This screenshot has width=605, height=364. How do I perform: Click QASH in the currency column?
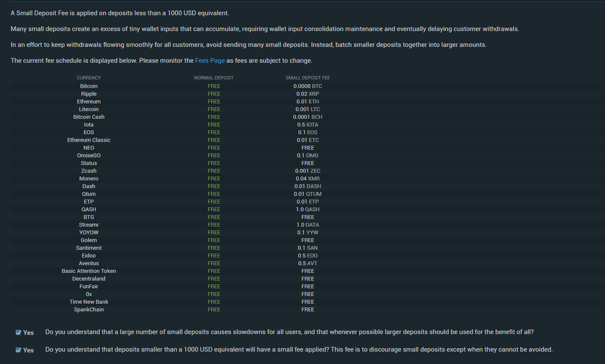click(89, 210)
